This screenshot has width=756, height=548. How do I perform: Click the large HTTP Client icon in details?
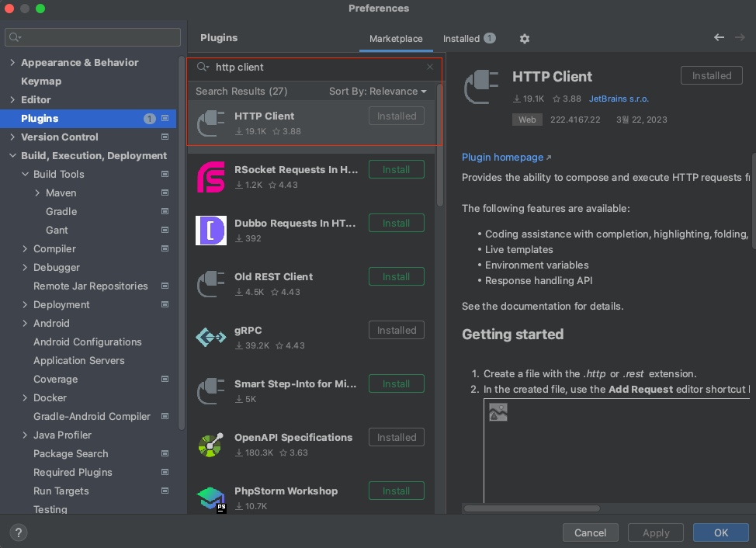point(480,87)
